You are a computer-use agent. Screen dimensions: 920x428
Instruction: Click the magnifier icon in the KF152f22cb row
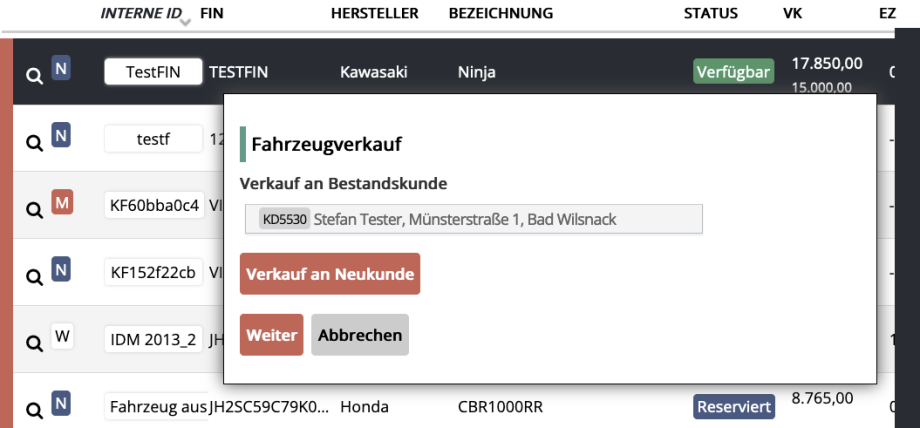(34, 276)
